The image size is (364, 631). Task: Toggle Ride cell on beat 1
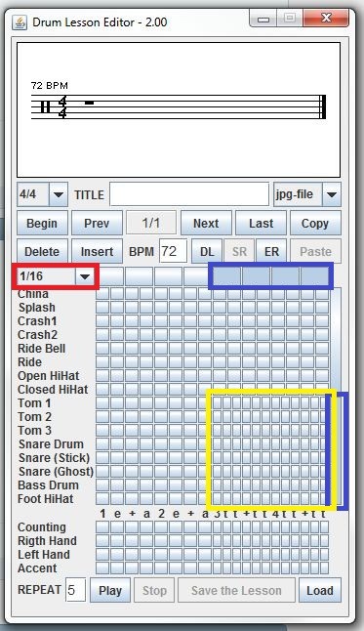[x=102, y=362]
